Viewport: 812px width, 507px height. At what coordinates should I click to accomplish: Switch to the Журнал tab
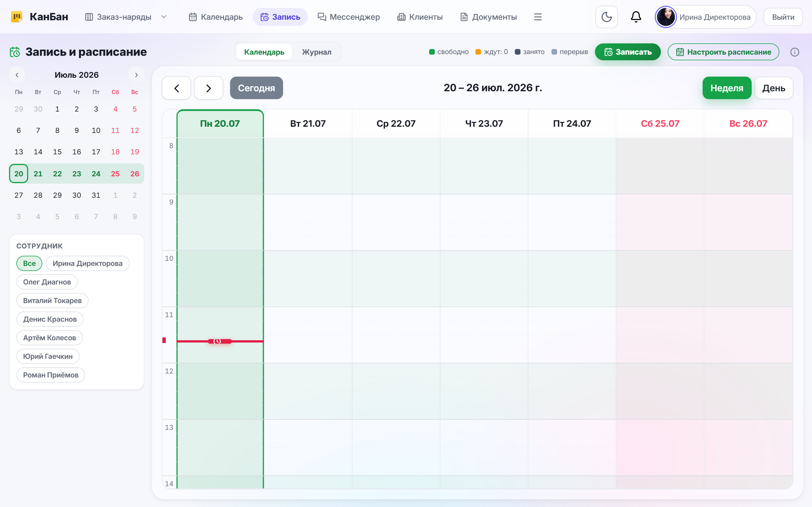pyautogui.click(x=316, y=52)
